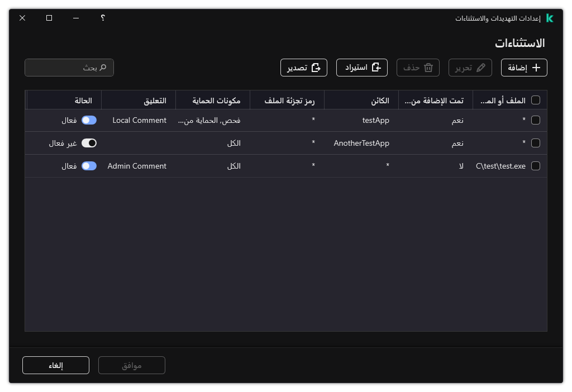Disable the Admin Comment exclusion toggle
Image resolution: width=572 pixels, height=392 pixels.
pos(88,166)
